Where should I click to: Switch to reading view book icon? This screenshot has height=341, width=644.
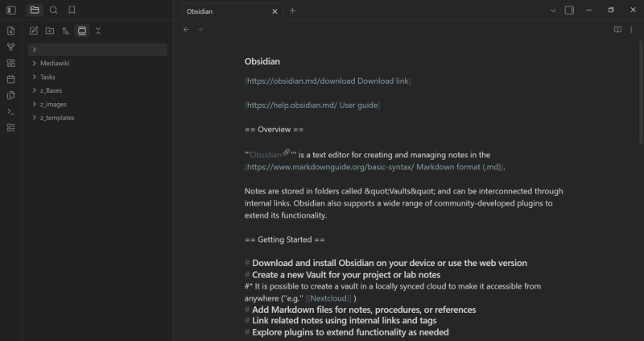617,30
